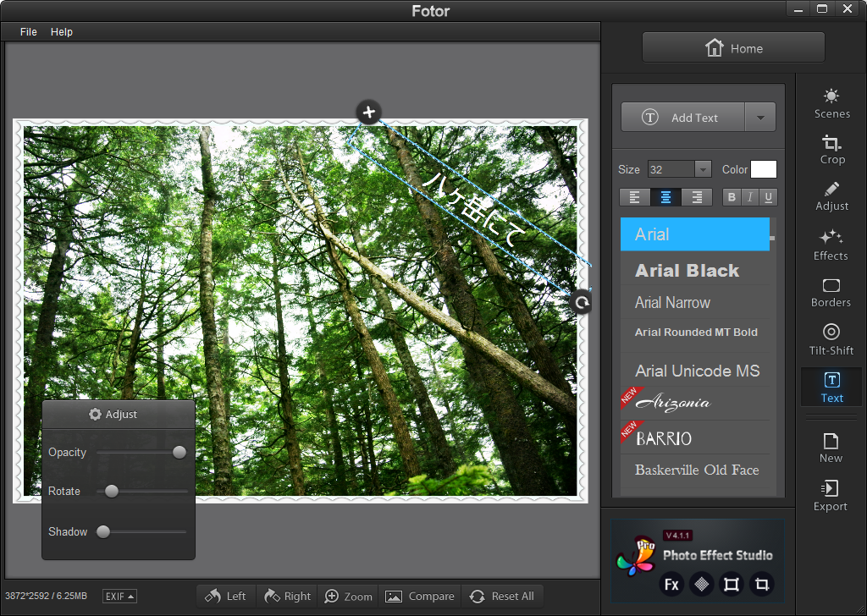This screenshot has height=616, width=867.
Task: Click the Rotate slider handle
Action: pyautogui.click(x=112, y=491)
